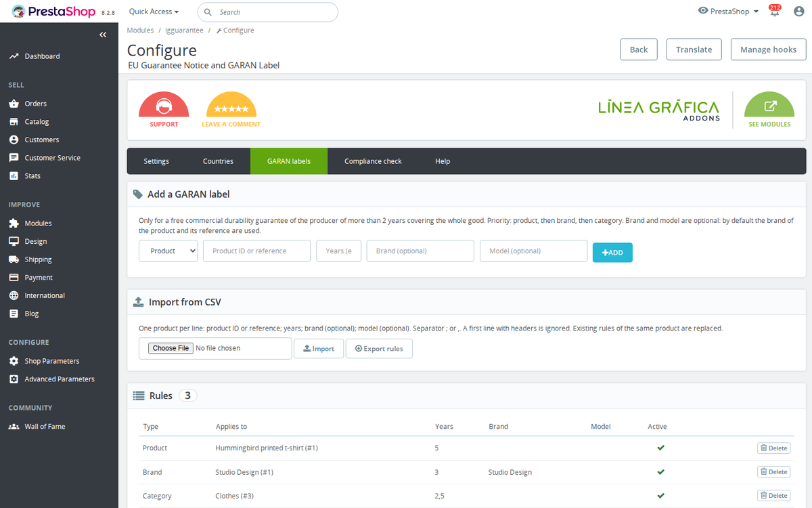The height and width of the screenshot is (508, 812).
Task: Toggle active checkmark for Studio Design rule
Action: point(660,472)
